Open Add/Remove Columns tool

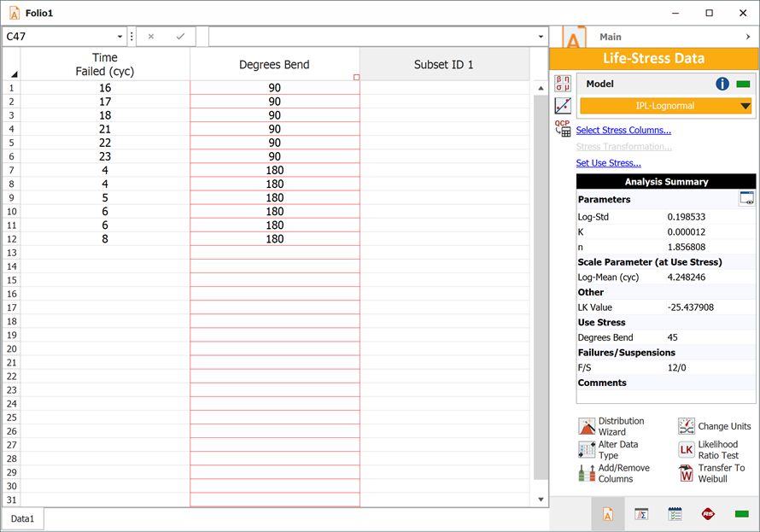(x=587, y=473)
